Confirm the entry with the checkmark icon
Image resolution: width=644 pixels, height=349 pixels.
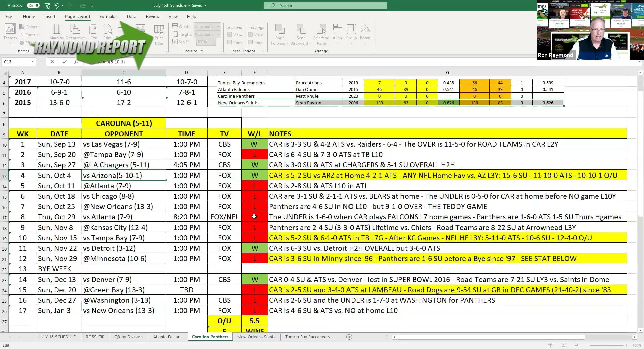click(64, 62)
